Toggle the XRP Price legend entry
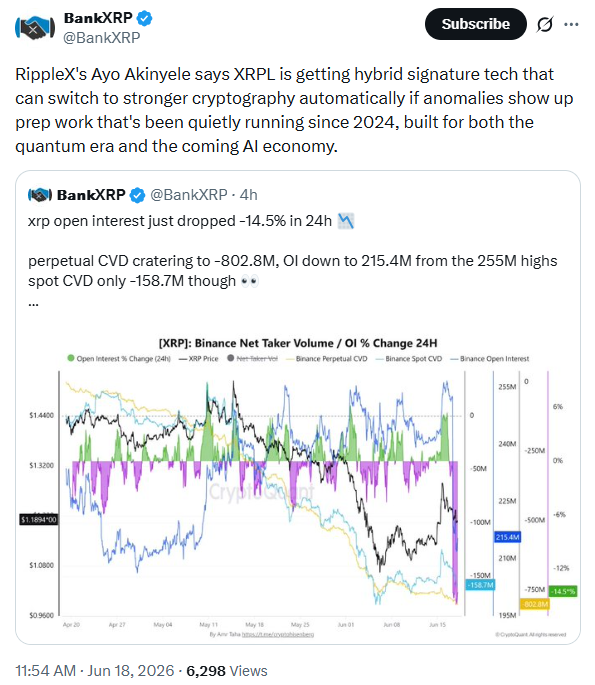Image resolution: width=595 pixels, height=685 pixels. (x=199, y=359)
